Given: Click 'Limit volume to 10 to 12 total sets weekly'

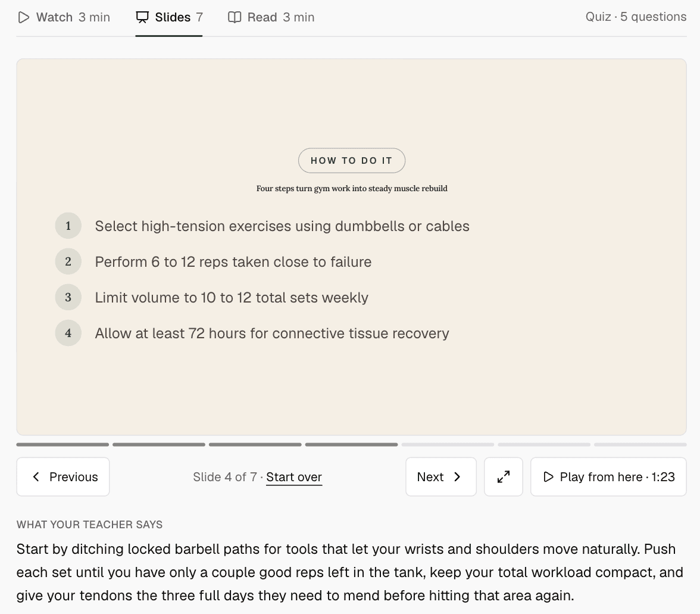Looking at the screenshot, I should [x=232, y=297].
